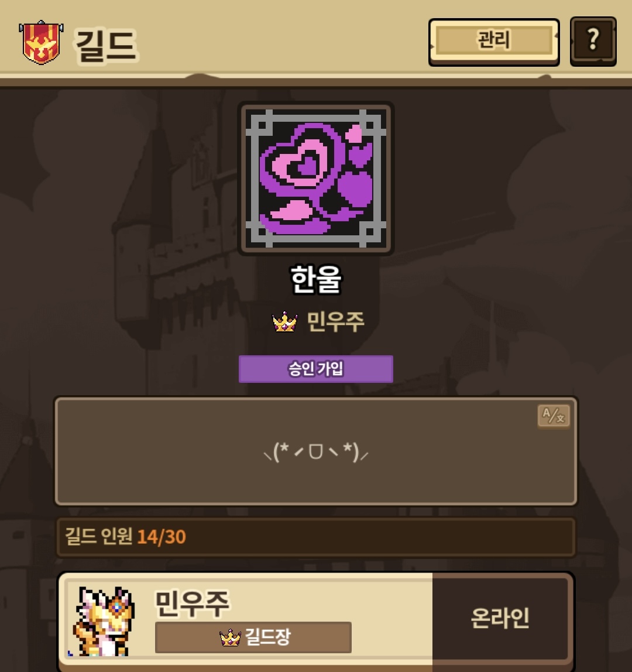Click the 14/30 orange member number
Image resolution: width=632 pixels, height=672 pixels.
tap(162, 537)
